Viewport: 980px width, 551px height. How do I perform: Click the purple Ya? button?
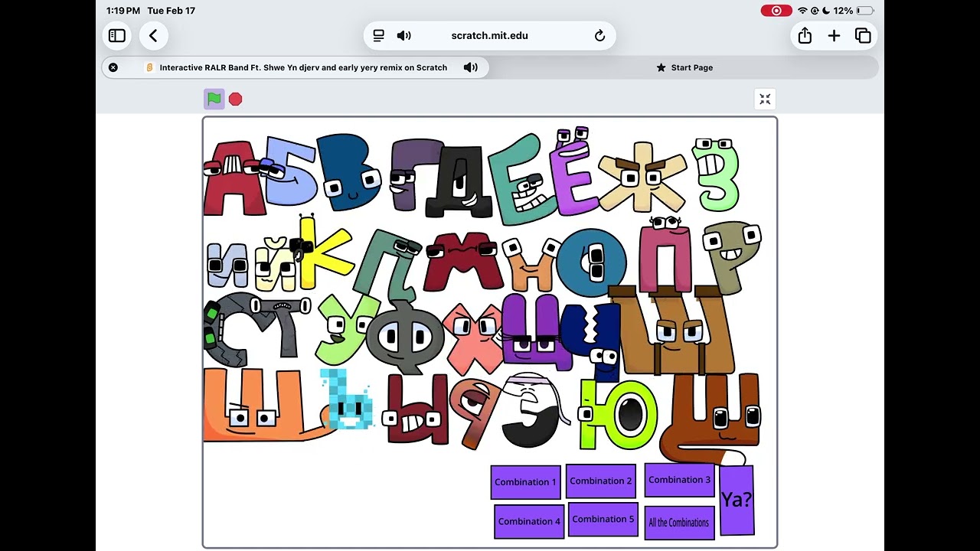(x=737, y=500)
